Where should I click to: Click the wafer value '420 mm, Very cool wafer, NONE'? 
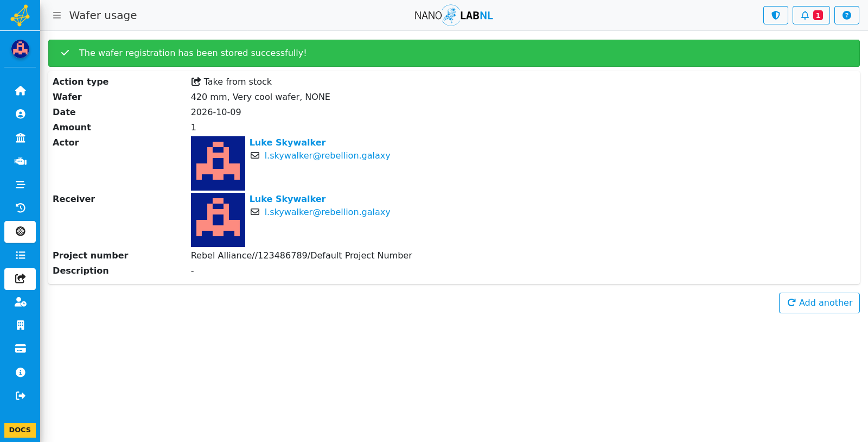(260, 97)
